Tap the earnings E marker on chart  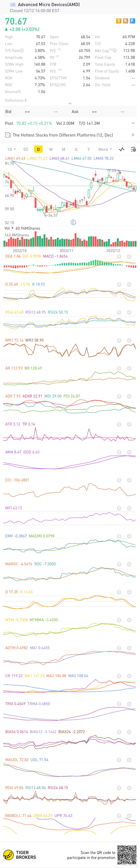pos(73,222)
